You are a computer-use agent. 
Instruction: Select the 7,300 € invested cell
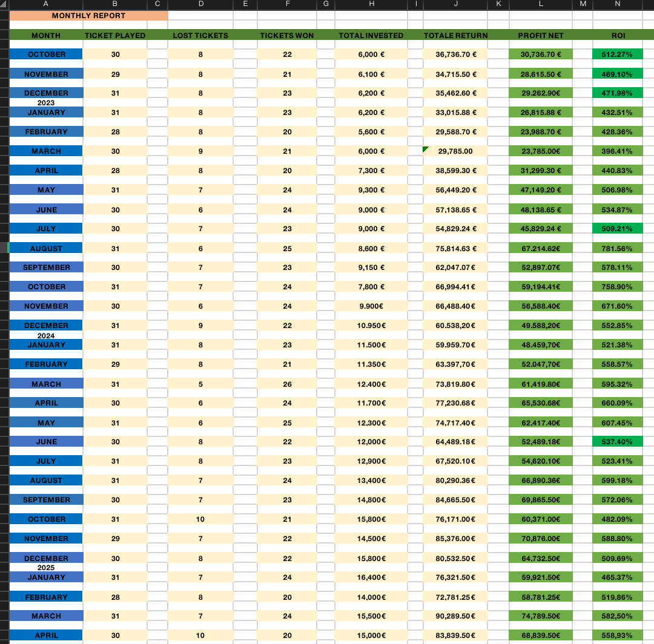pyautogui.click(x=371, y=171)
